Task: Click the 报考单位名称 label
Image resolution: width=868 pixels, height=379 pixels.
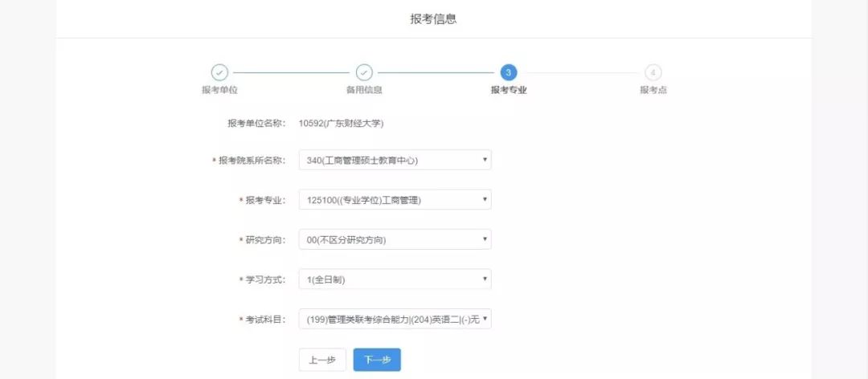Action: [256, 123]
